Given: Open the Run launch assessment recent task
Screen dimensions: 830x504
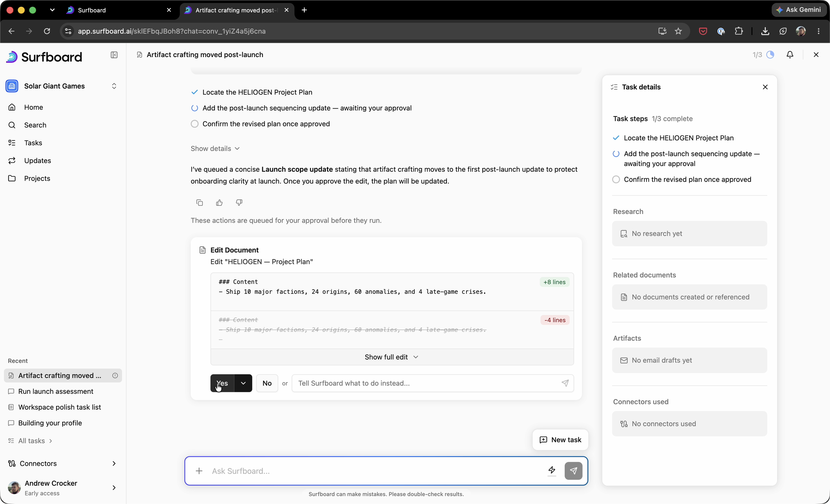Looking at the screenshot, I should [x=63, y=391].
